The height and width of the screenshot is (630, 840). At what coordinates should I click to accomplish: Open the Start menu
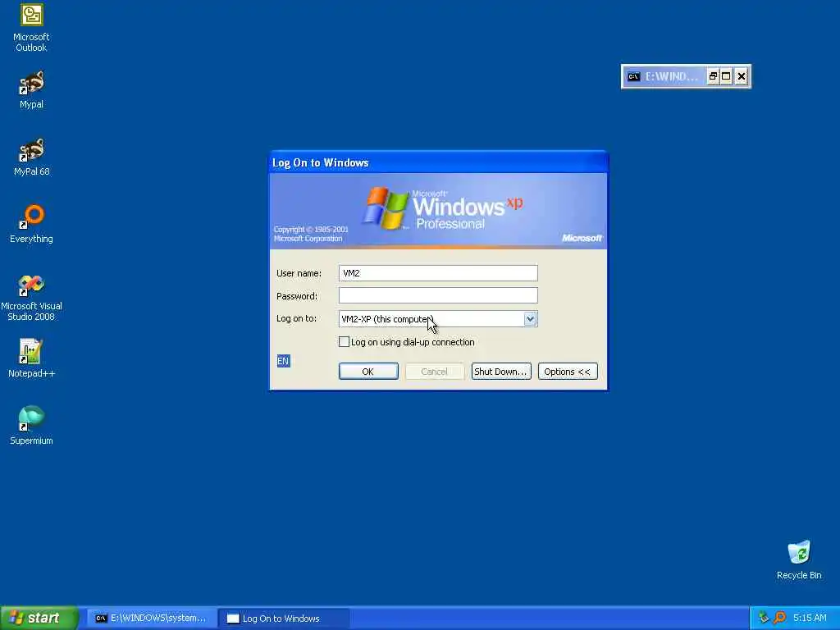(x=39, y=618)
